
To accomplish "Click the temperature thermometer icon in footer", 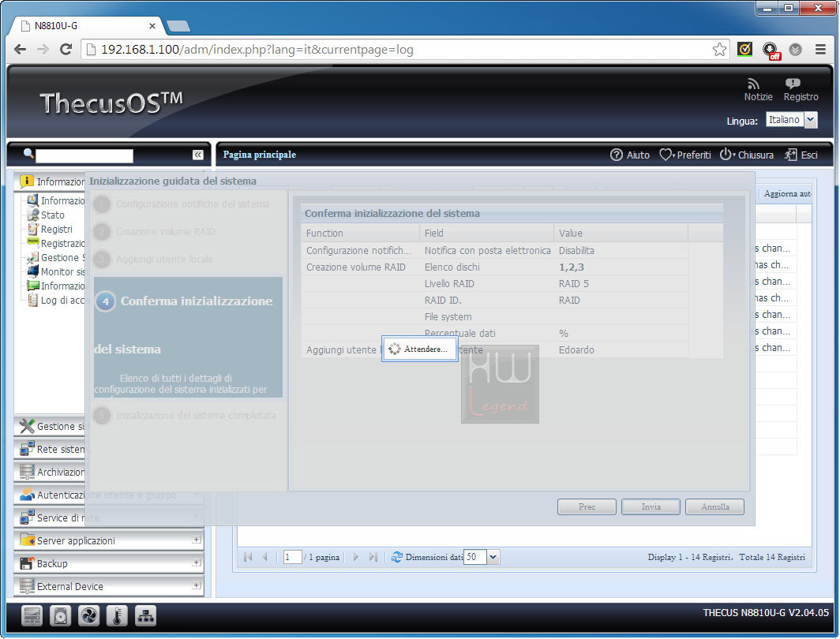I will (118, 616).
